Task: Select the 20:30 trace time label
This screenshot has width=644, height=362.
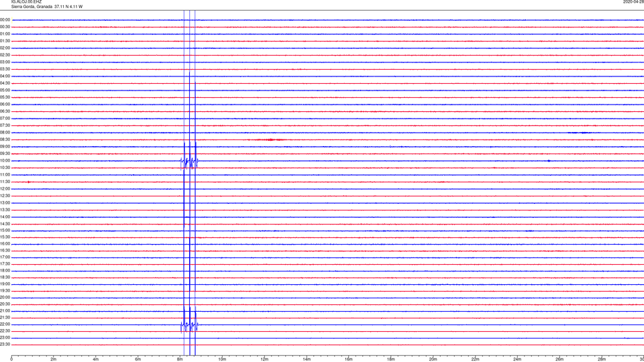Action: click(5, 304)
